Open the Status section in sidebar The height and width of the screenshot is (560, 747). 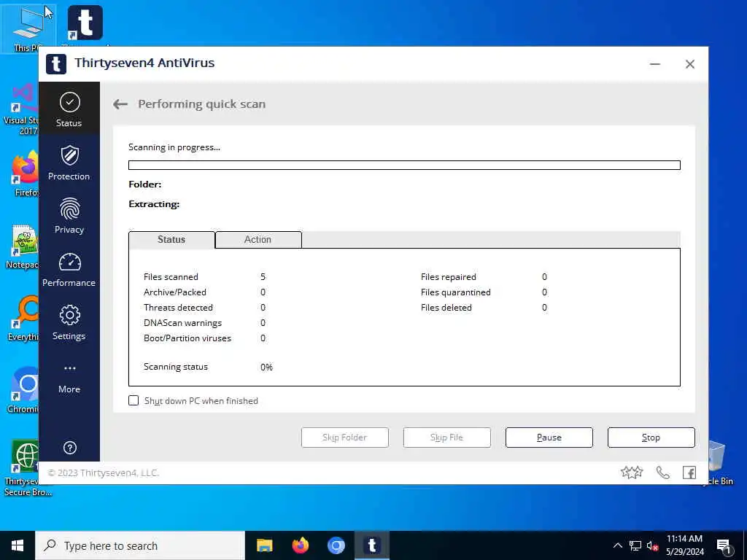[69, 109]
